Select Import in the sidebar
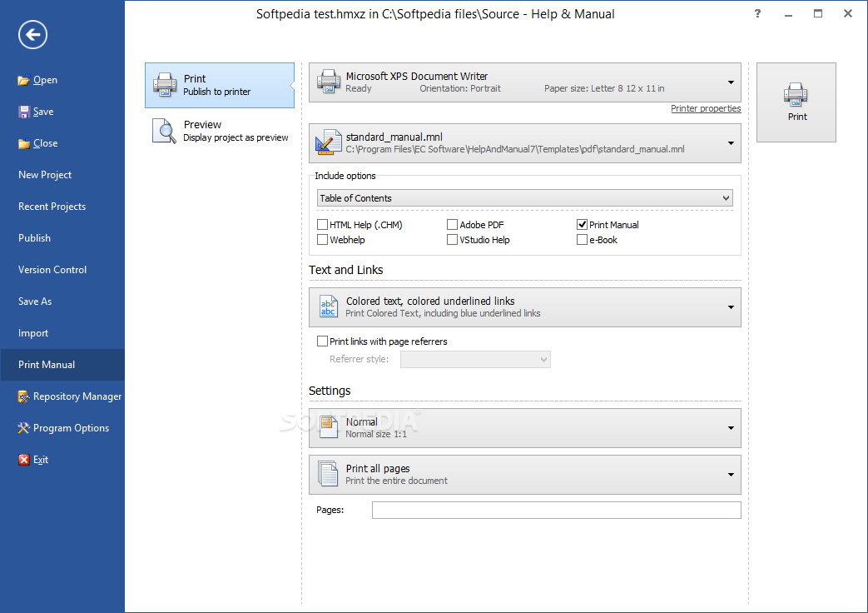868x613 pixels. (x=33, y=332)
